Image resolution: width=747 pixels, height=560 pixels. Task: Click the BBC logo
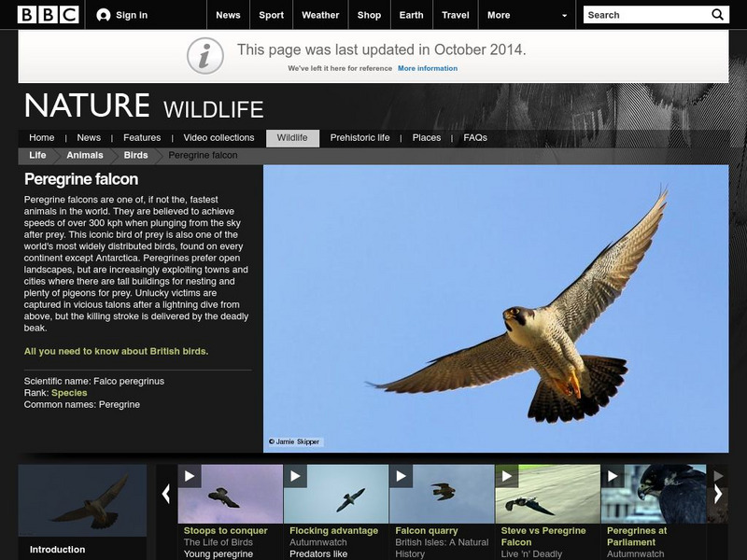coord(49,15)
